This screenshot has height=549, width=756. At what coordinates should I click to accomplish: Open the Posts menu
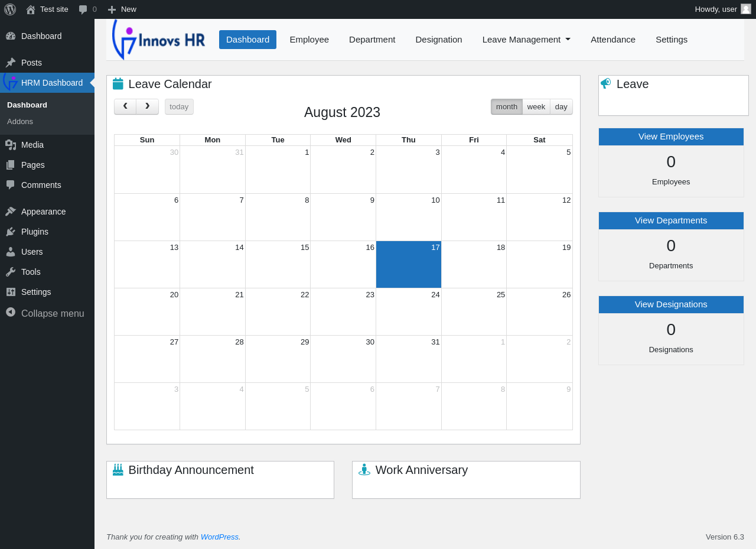pos(47,63)
